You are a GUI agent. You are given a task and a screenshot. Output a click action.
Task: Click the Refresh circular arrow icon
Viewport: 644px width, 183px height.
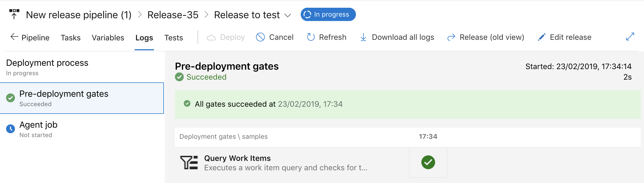[311, 37]
